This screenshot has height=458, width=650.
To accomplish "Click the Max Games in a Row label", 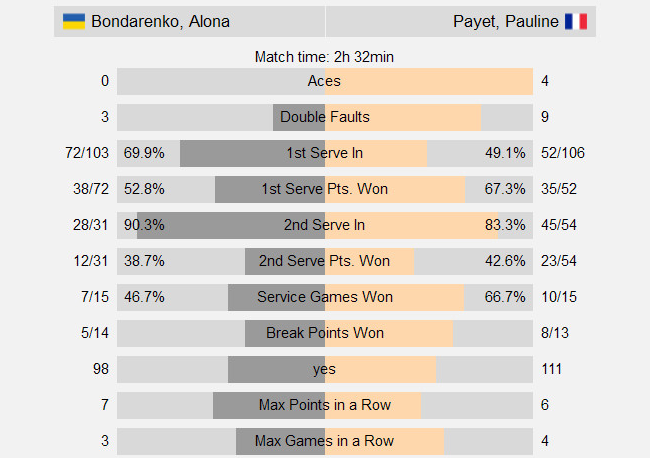I will tap(325, 441).
